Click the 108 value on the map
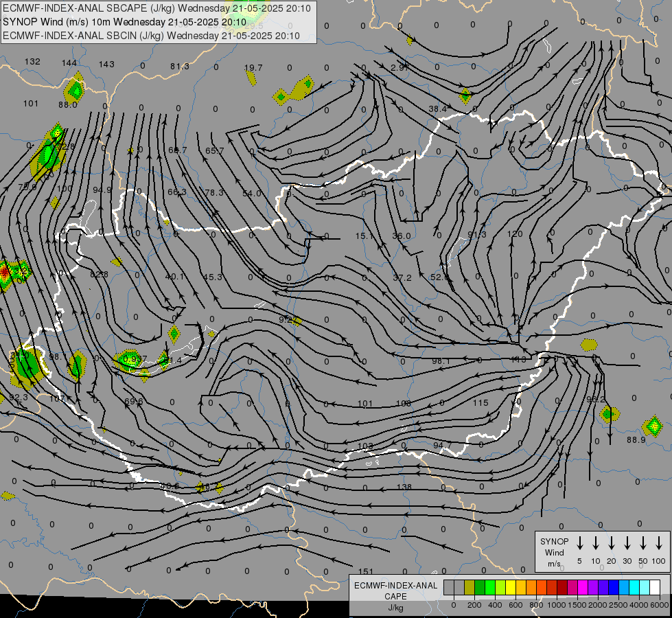Image resolution: width=672 pixels, height=618 pixels. pos(404,403)
